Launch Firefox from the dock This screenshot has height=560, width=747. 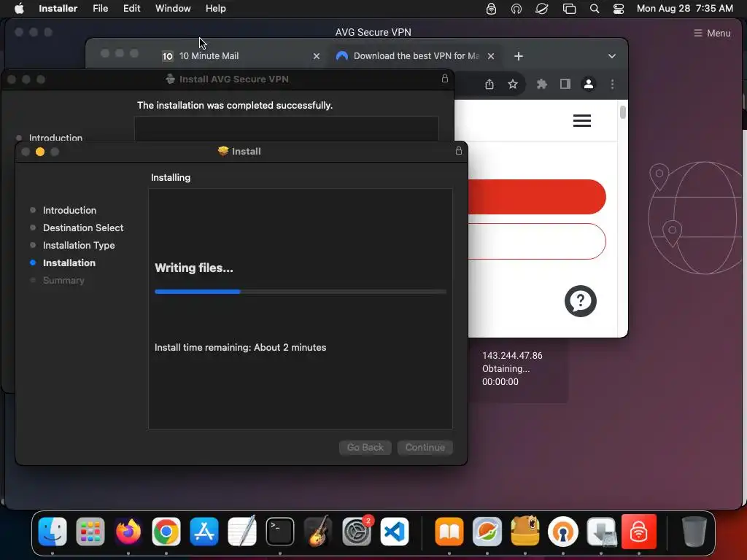pos(128,532)
